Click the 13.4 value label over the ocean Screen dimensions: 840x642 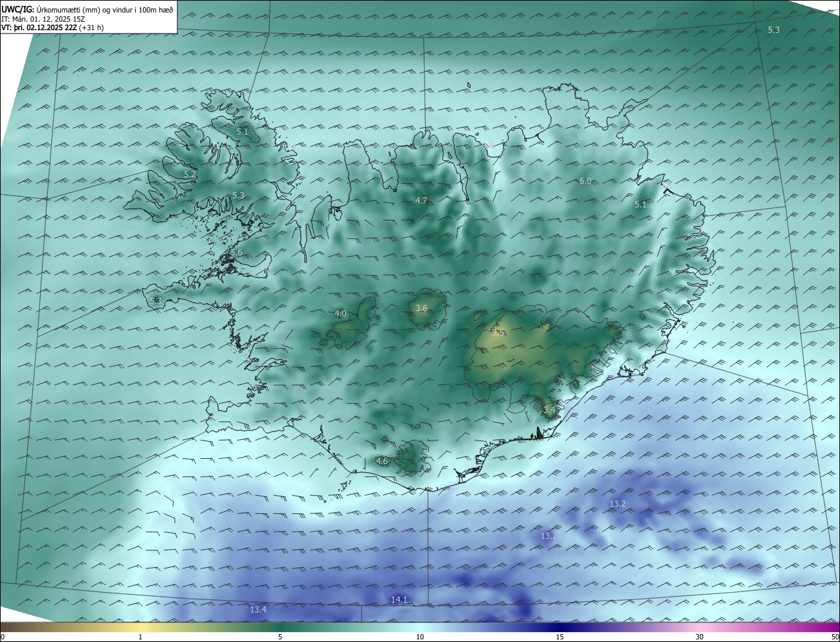[x=258, y=610]
